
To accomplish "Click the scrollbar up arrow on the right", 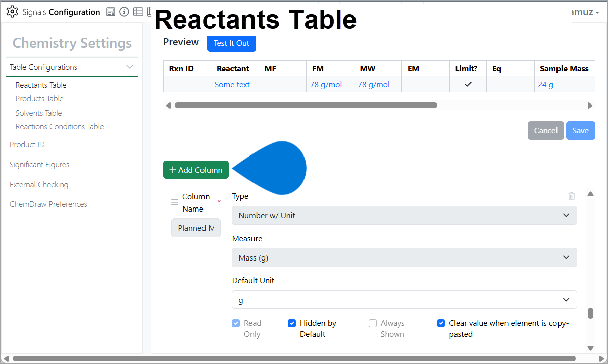I will [590, 193].
